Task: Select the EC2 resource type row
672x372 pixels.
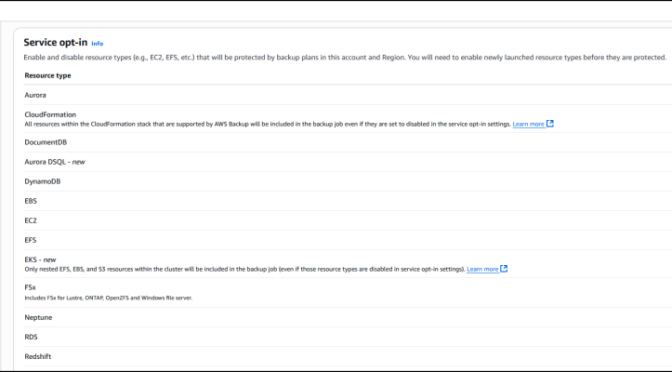Action: (348, 221)
